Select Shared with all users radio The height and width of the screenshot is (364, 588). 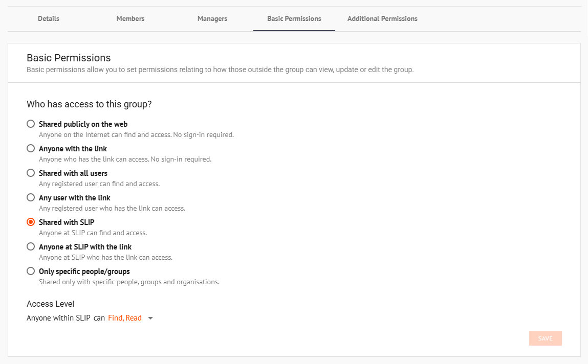click(x=31, y=173)
